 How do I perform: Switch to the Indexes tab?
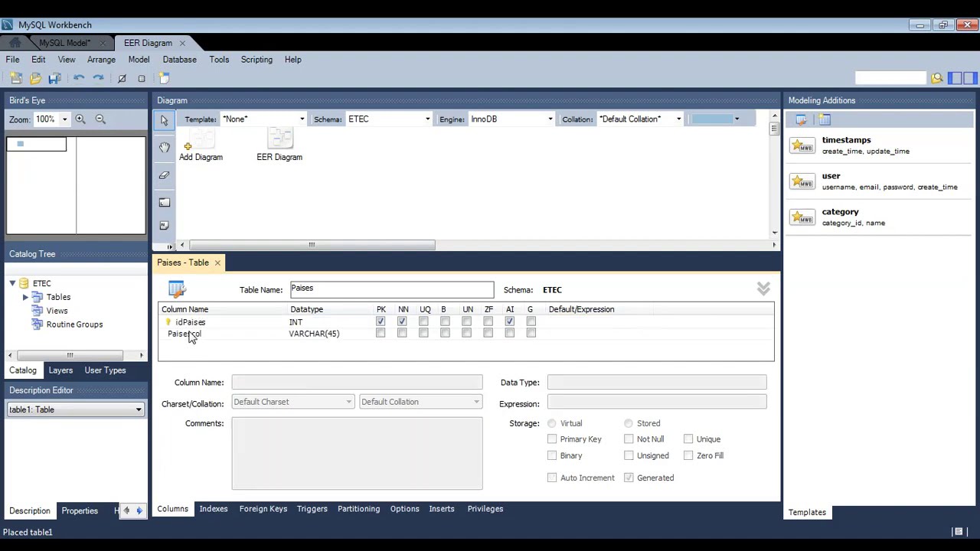click(x=214, y=509)
